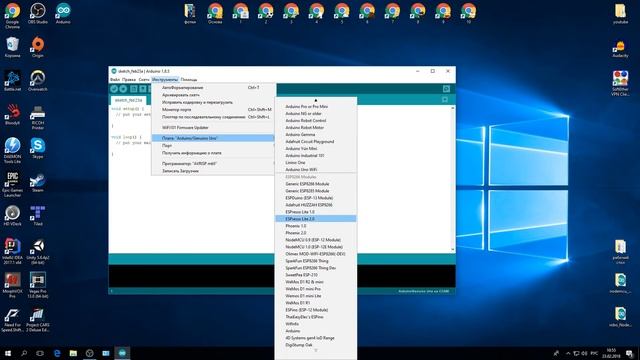The height and width of the screenshot is (360, 640).
Task: Click the Epic Games Launcher desktop icon
Action: [x=12, y=184]
